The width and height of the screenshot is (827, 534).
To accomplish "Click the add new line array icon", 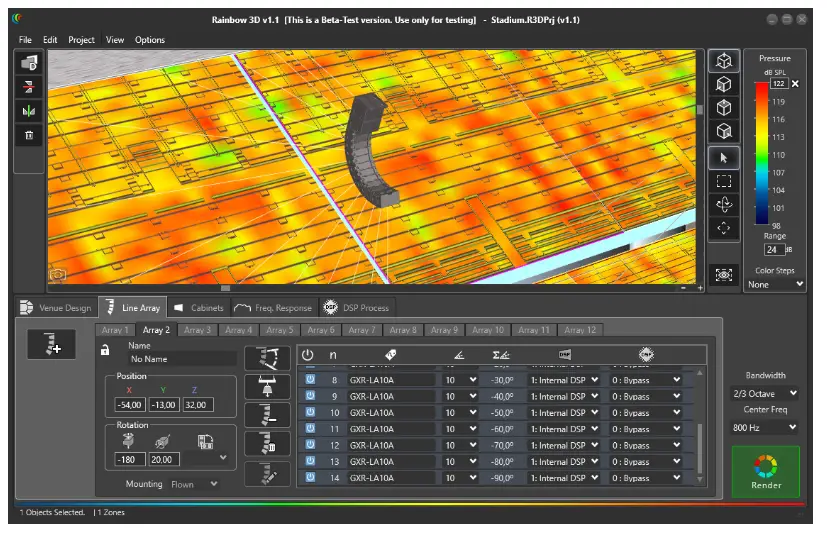I will (52, 345).
